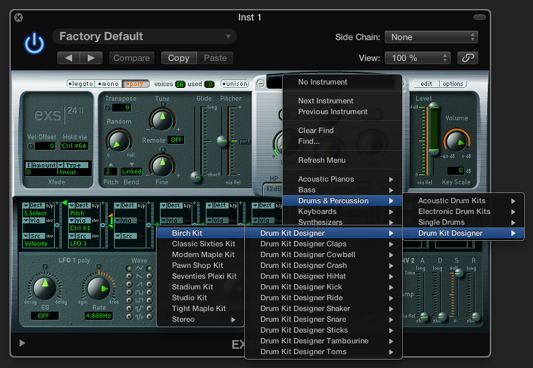Viewport: 533px width, 368px height.
Task: Choose Seventies Plexi Kit
Action: click(201, 276)
